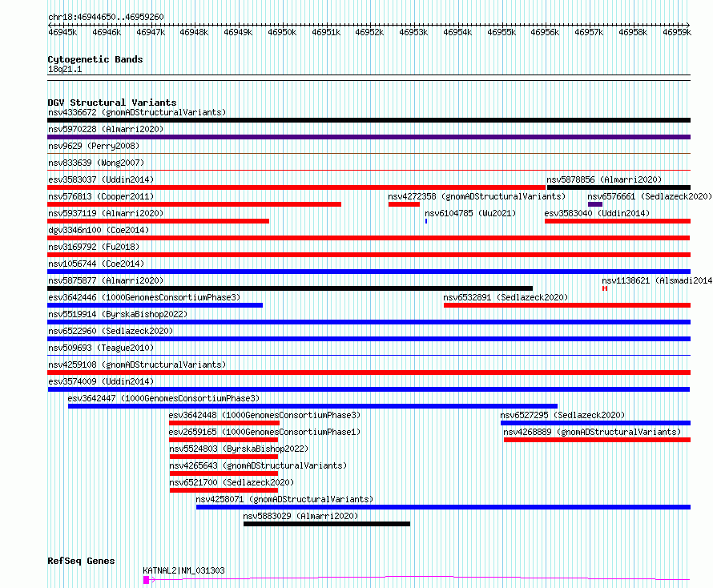This screenshot has width=713, height=588.
Task: Click the red nsv4268889 gnomAD bar
Action: pyautogui.click(x=597, y=440)
